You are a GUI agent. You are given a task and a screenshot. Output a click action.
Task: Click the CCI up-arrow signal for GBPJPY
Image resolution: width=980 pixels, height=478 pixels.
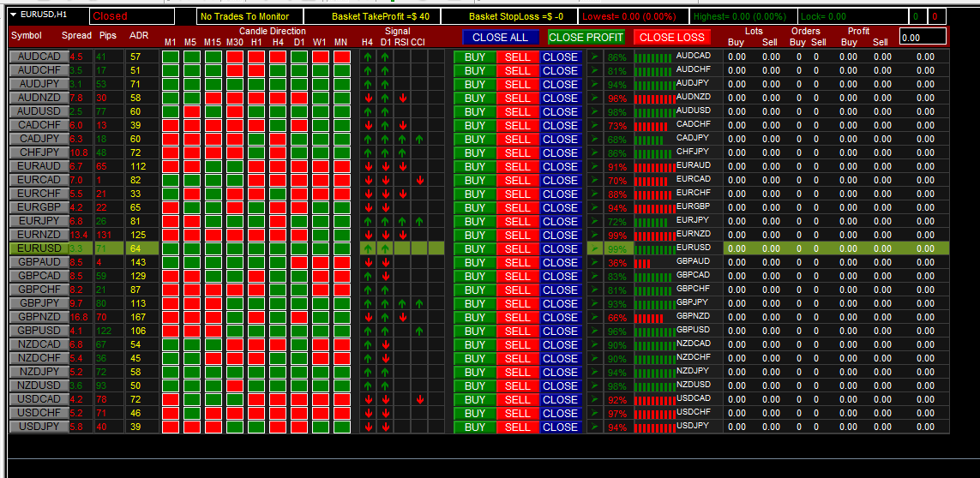click(x=419, y=303)
